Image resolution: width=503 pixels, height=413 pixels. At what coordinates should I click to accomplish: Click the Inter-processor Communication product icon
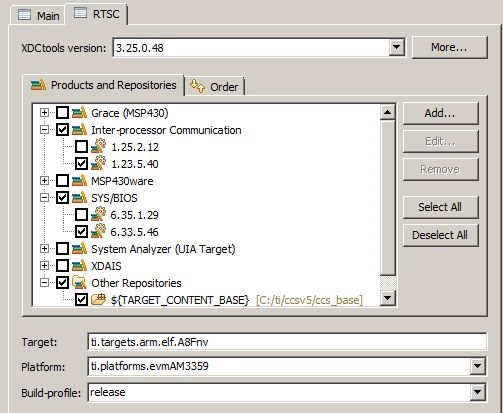pos(79,130)
